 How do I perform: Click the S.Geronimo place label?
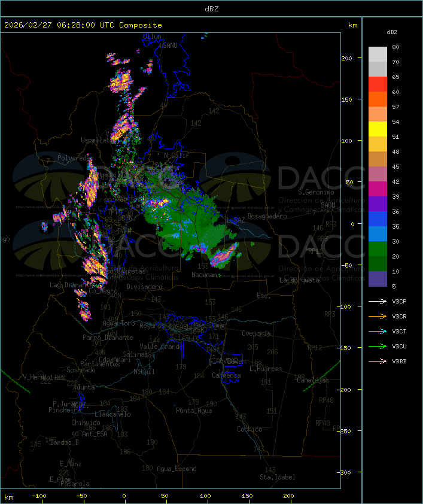316,192
